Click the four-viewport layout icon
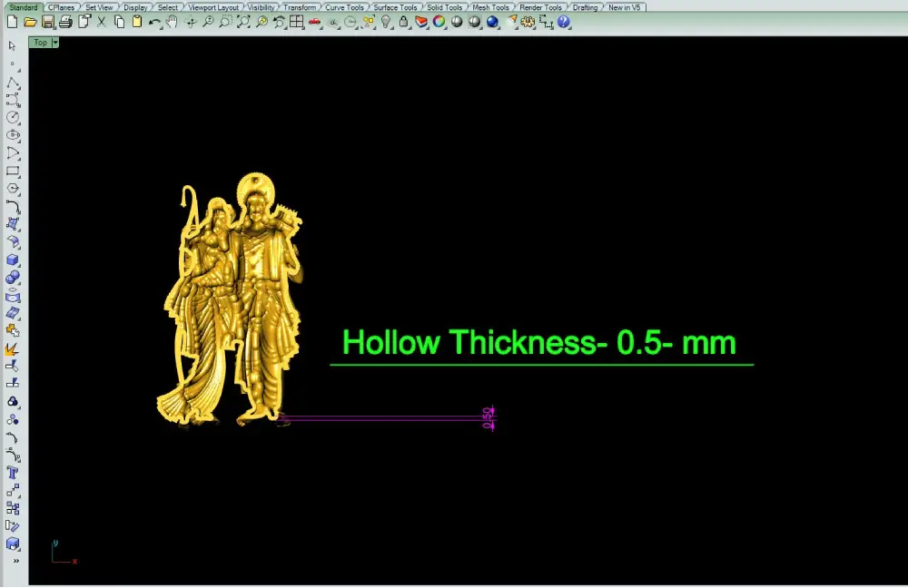The image size is (908, 588). (297, 22)
